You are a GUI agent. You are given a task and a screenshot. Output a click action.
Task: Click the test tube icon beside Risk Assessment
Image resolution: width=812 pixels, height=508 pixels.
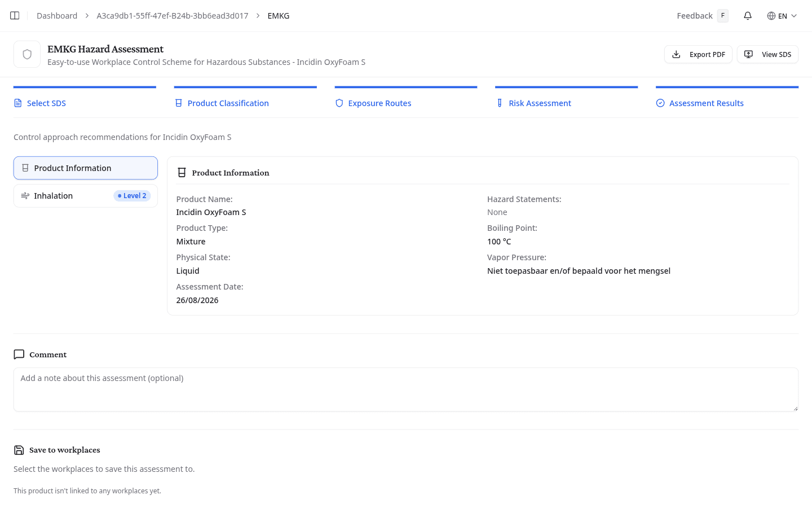[500, 103]
